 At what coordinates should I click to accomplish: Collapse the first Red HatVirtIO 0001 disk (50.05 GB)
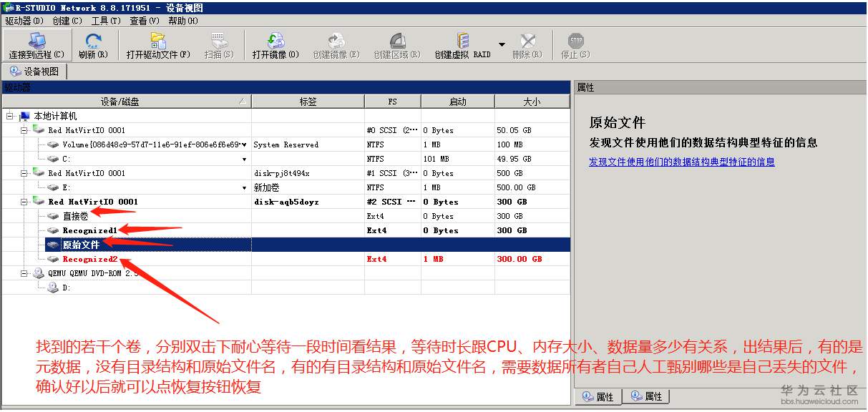[24, 130]
